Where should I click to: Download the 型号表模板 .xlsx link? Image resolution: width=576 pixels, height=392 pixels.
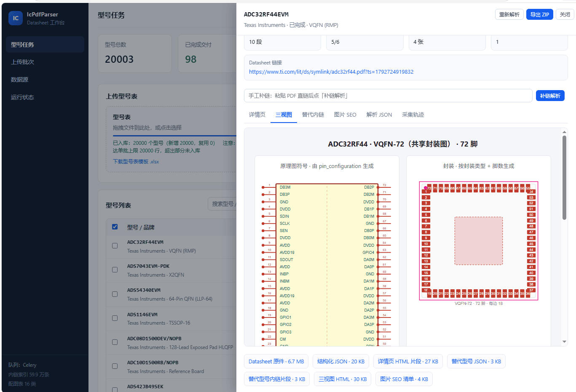(136, 162)
